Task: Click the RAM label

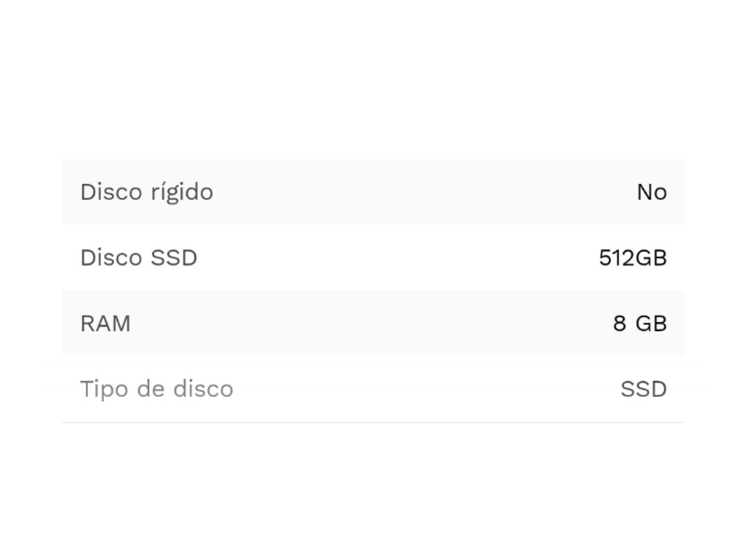Action: 105,323
